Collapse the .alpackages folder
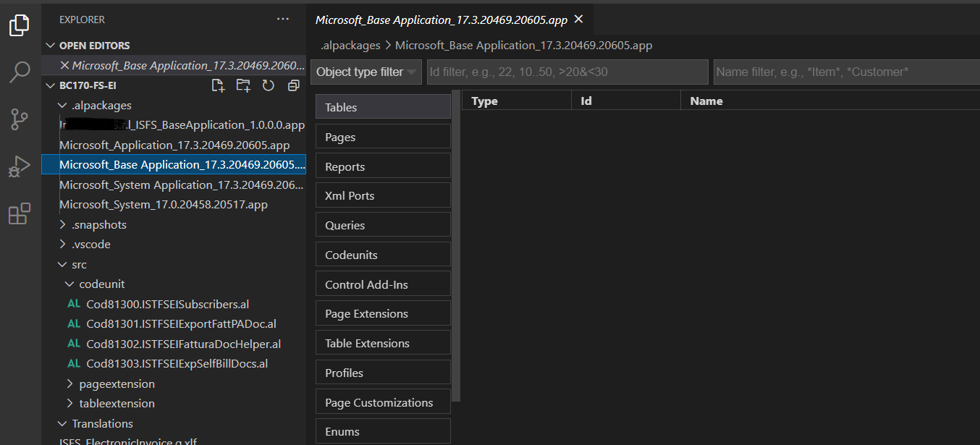This screenshot has width=980, height=445. [62, 104]
